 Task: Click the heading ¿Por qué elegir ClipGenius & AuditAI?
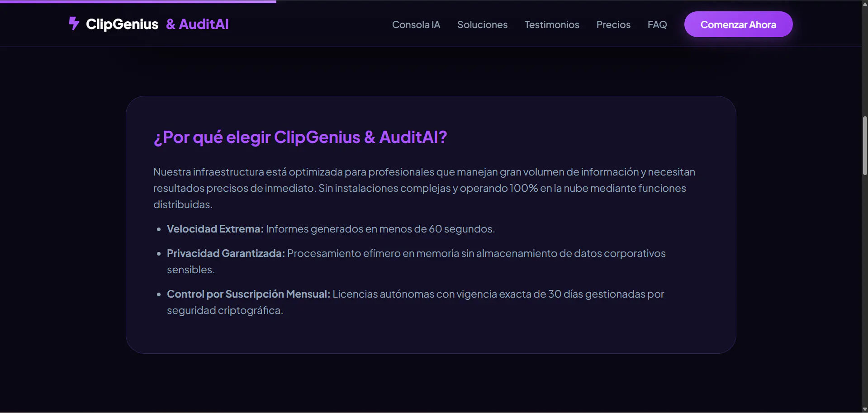(300, 137)
